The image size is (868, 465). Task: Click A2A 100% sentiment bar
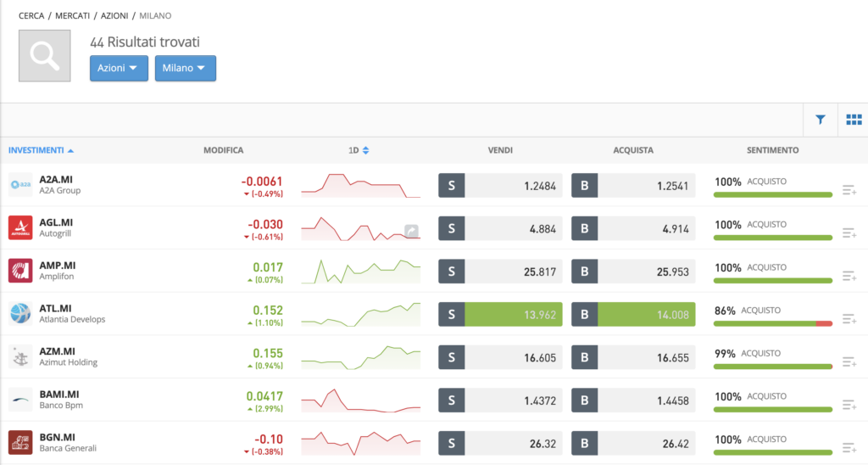click(773, 194)
